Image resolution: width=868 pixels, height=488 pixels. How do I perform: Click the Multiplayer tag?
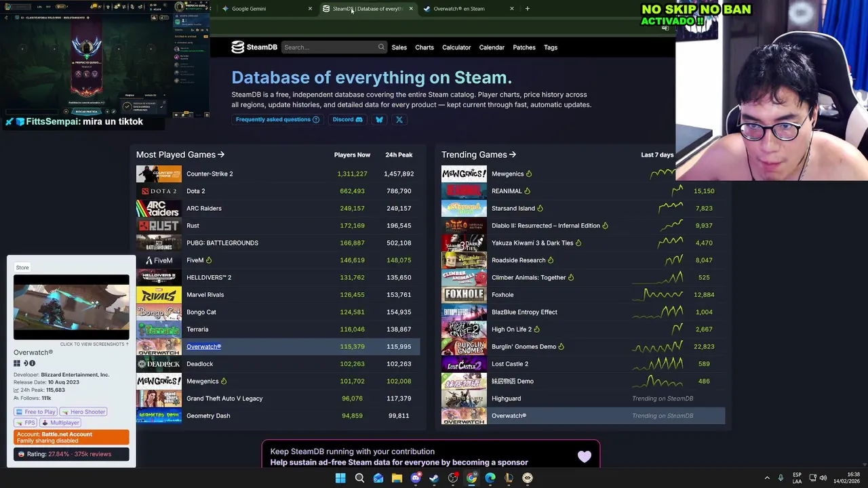coord(60,423)
